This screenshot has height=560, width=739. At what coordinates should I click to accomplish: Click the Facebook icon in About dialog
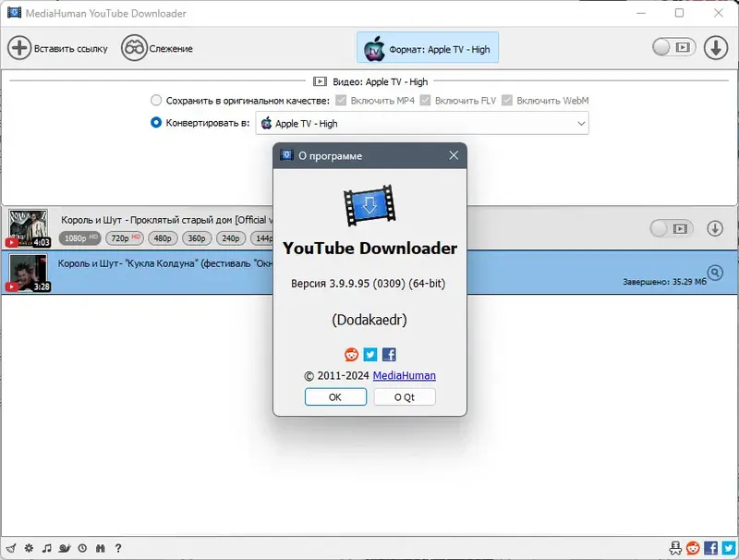click(x=389, y=355)
